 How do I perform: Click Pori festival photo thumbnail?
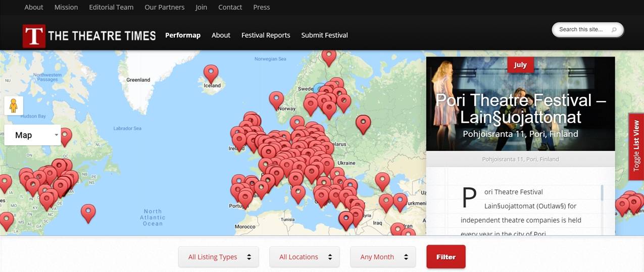coord(521,104)
